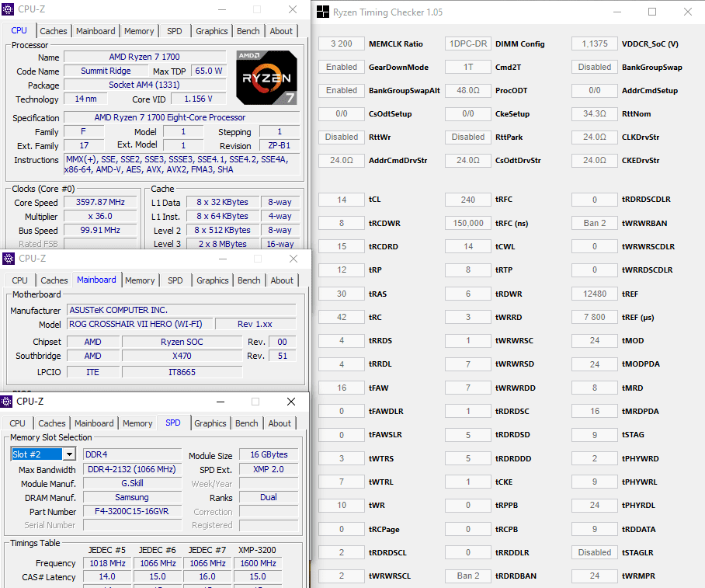Click the tRAS value field 30
This screenshot has width=705, height=588.
pos(342,294)
